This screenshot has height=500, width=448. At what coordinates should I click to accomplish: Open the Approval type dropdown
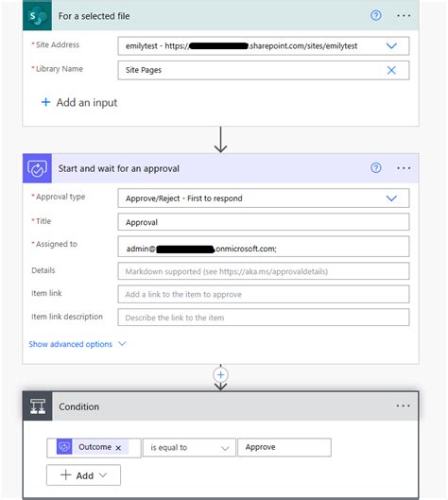point(391,198)
